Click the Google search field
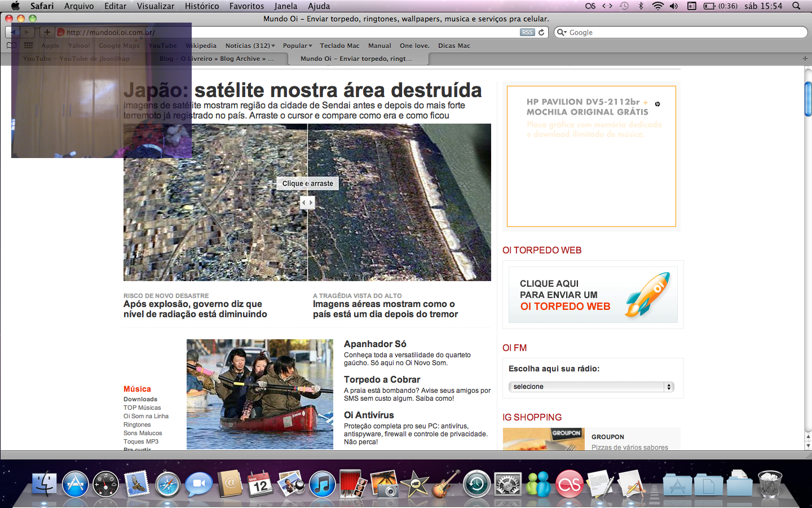This screenshot has height=508, width=812. [x=681, y=32]
